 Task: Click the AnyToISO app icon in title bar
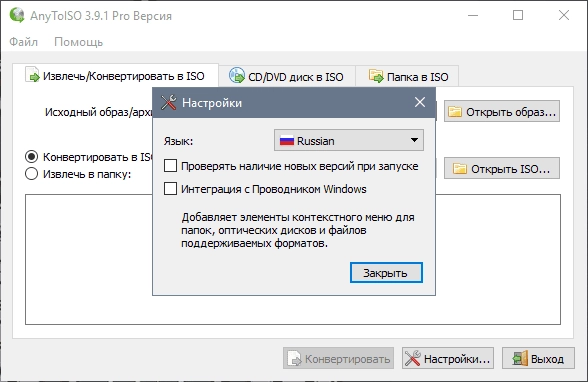coord(17,15)
